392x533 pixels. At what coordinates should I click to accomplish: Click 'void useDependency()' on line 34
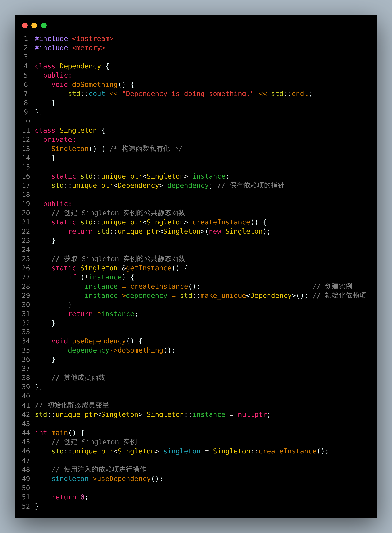point(93,341)
